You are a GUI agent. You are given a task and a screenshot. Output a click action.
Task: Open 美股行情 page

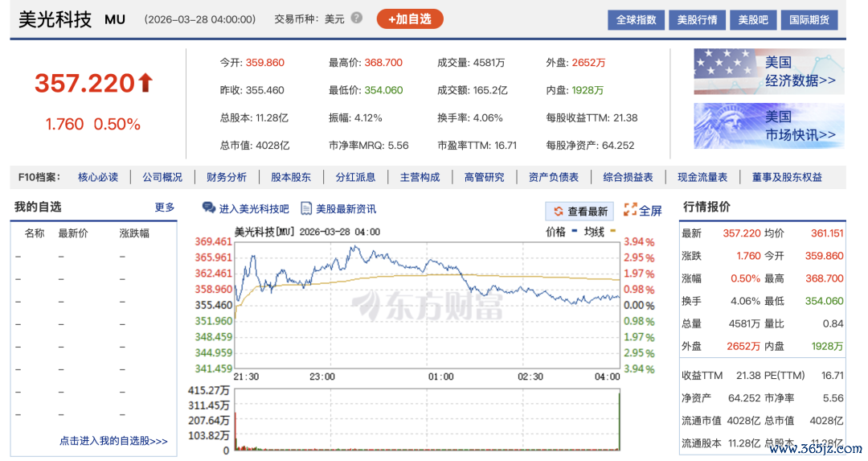click(x=697, y=20)
